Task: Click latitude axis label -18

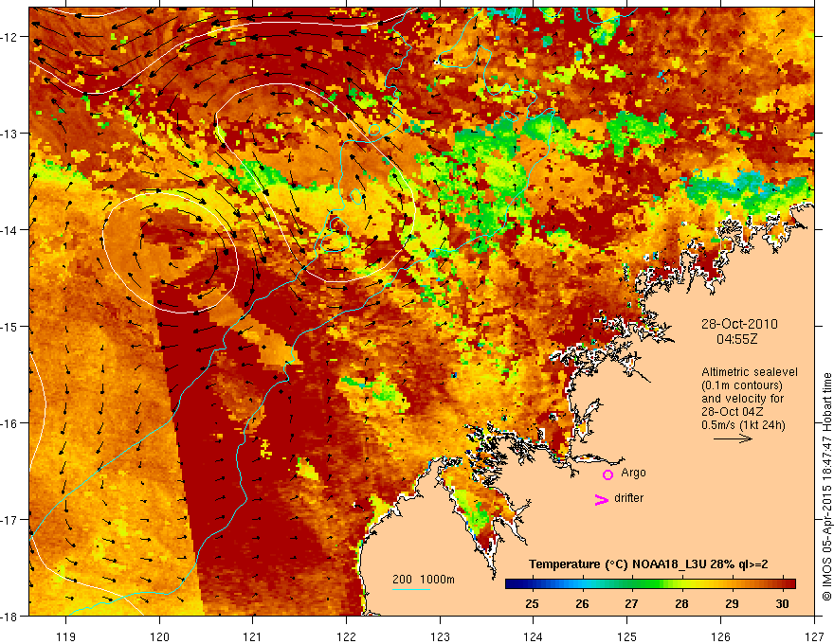Action: [10, 616]
